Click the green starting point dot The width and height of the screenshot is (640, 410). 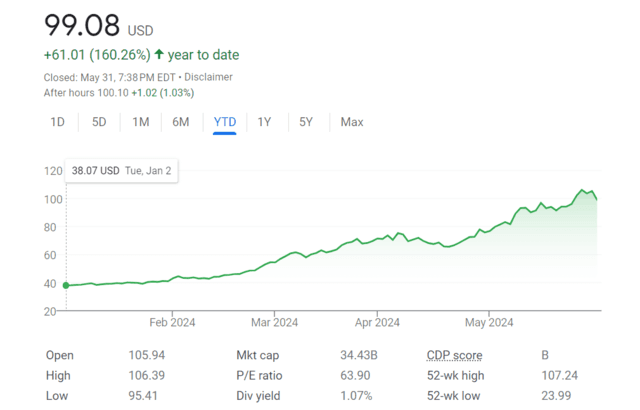point(66,285)
